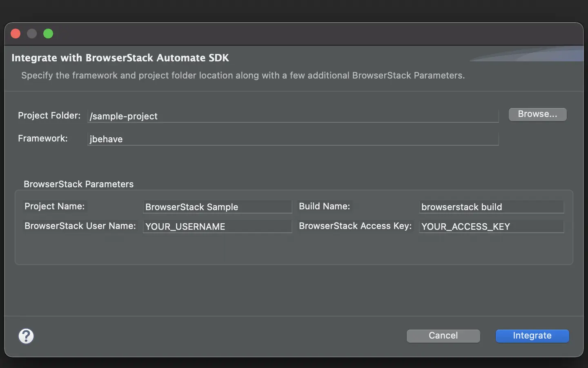Edit the BrowserStack User Name field
Screen dimensions: 588x368
[x=217, y=227]
